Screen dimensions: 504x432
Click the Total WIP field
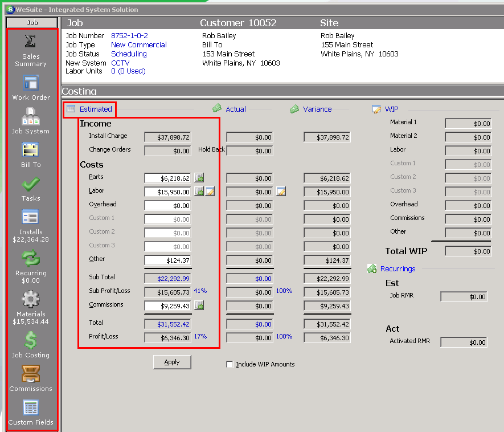[468, 251]
